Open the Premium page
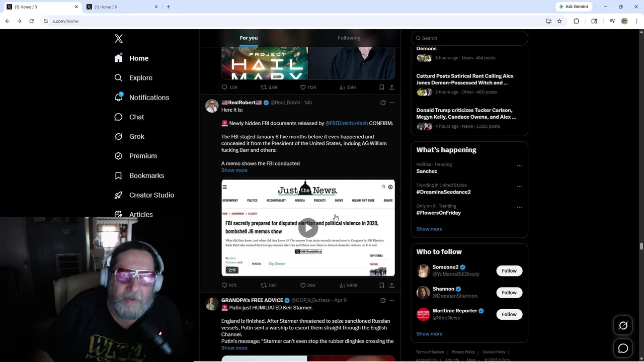The image size is (644, 362). click(x=136, y=156)
